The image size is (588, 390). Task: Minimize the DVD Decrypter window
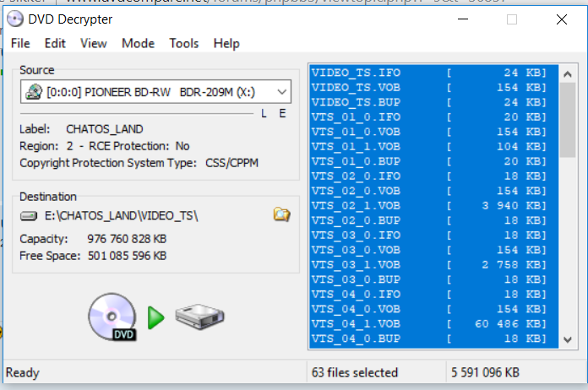tap(463, 19)
